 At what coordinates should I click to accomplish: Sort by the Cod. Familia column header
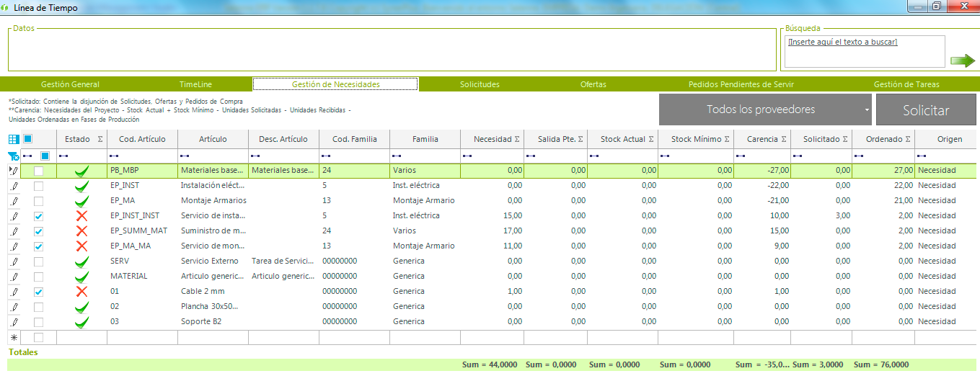tap(354, 139)
